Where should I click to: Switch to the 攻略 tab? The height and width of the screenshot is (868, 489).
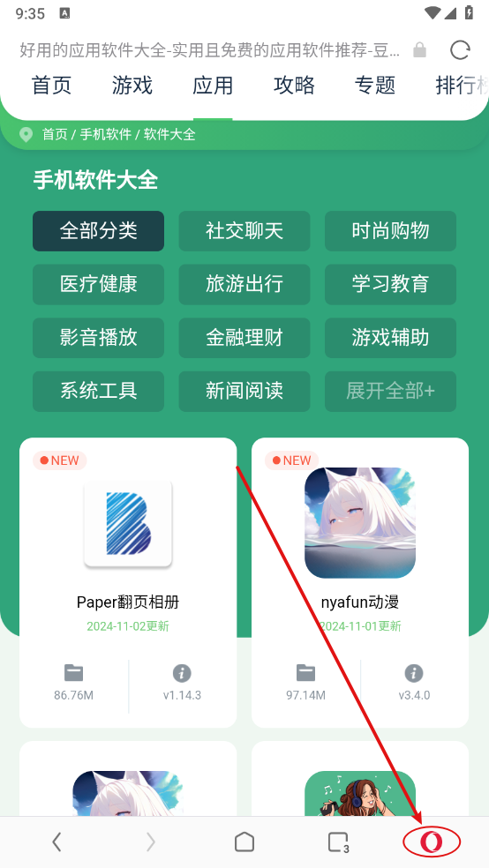point(294,86)
